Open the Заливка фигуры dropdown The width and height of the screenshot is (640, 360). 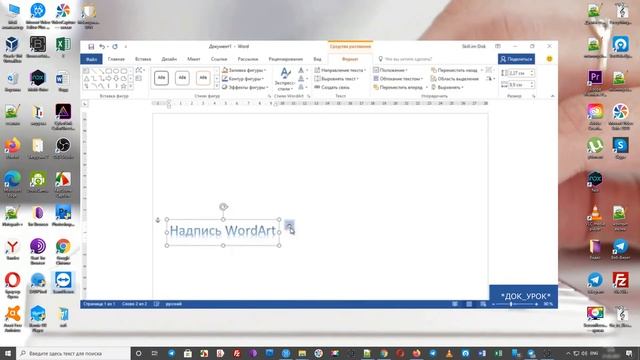coord(244,70)
